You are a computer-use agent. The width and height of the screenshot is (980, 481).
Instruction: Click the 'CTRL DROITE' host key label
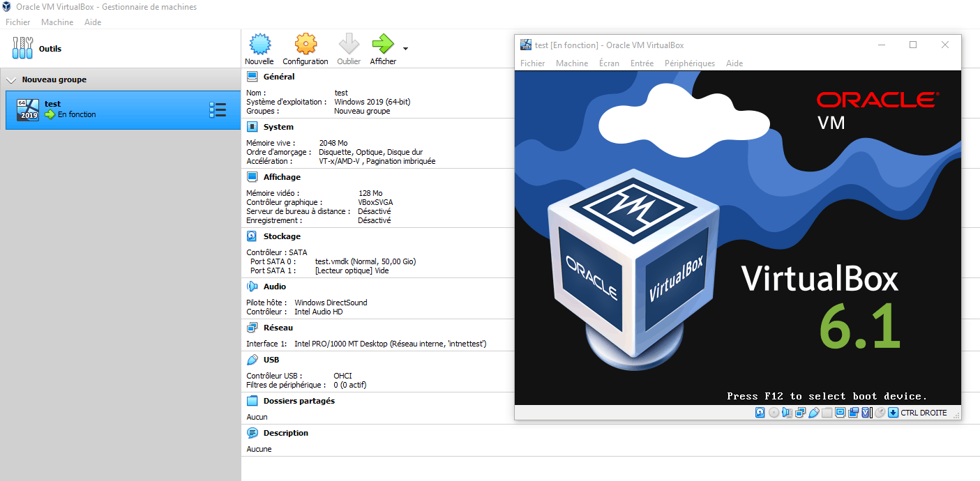coord(924,413)
